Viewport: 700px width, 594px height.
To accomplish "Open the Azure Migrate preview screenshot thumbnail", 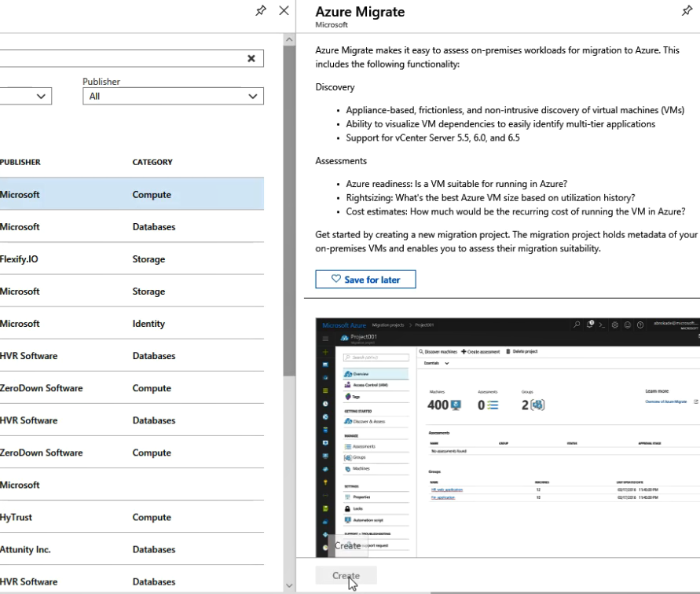I will 508,438.
